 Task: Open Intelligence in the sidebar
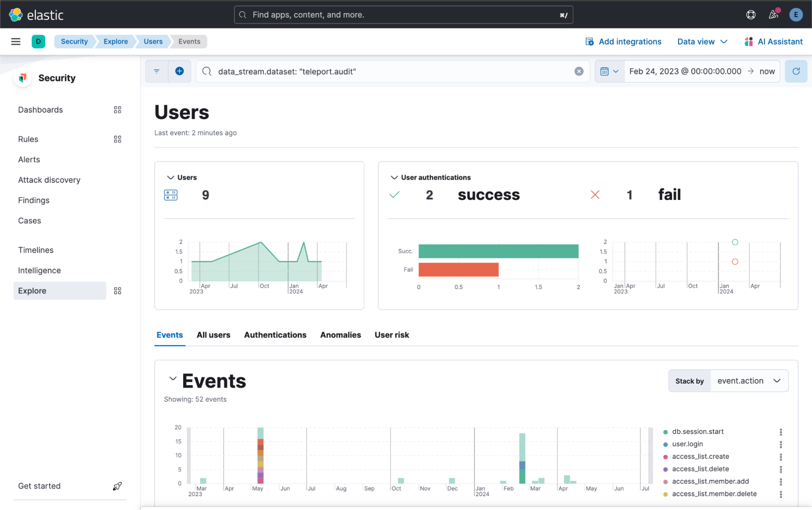pos(39,271)
